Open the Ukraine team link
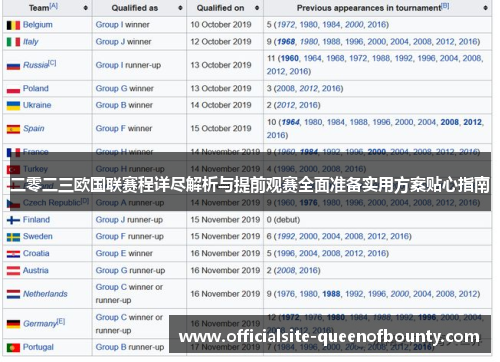Screen dimensions: 500x362 coord(37,105)
